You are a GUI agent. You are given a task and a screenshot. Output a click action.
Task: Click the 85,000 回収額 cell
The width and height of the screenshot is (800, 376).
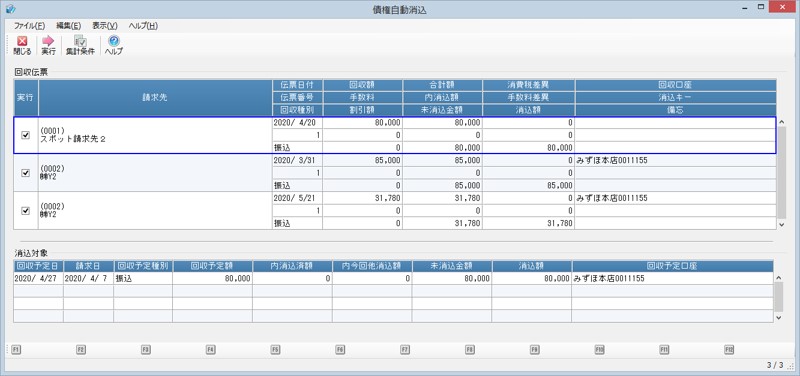click(x=362, y=161)
